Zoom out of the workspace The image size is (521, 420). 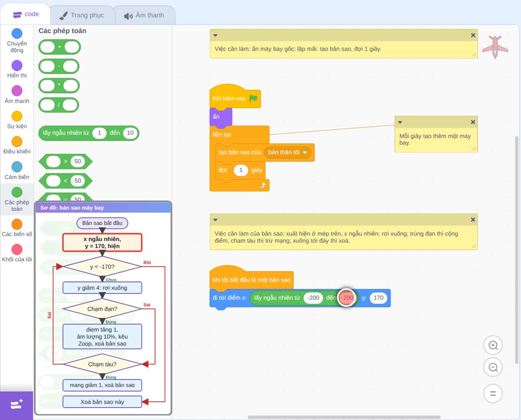[493, 367]
